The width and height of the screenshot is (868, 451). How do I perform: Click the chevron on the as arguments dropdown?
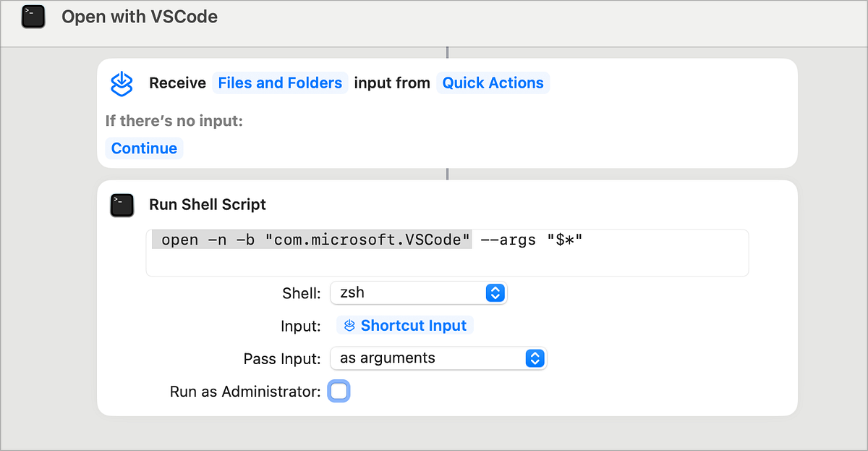coord(534,358)
